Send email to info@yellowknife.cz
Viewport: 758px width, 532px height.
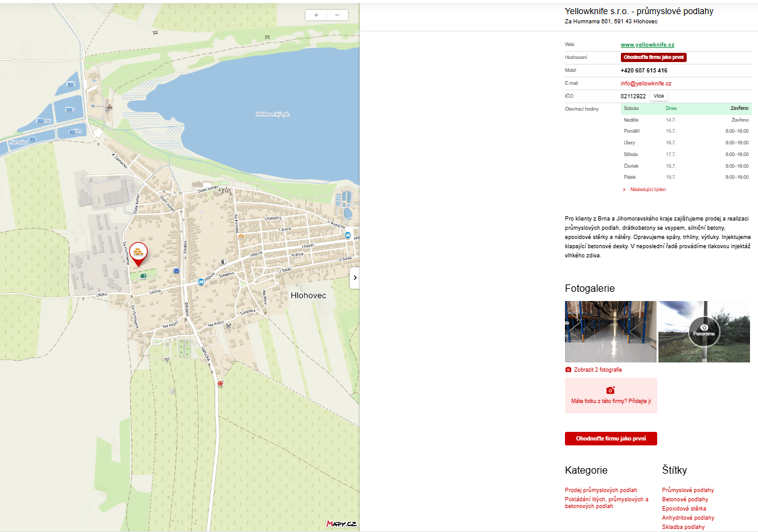pyautogui.click(x=645, y=84)
